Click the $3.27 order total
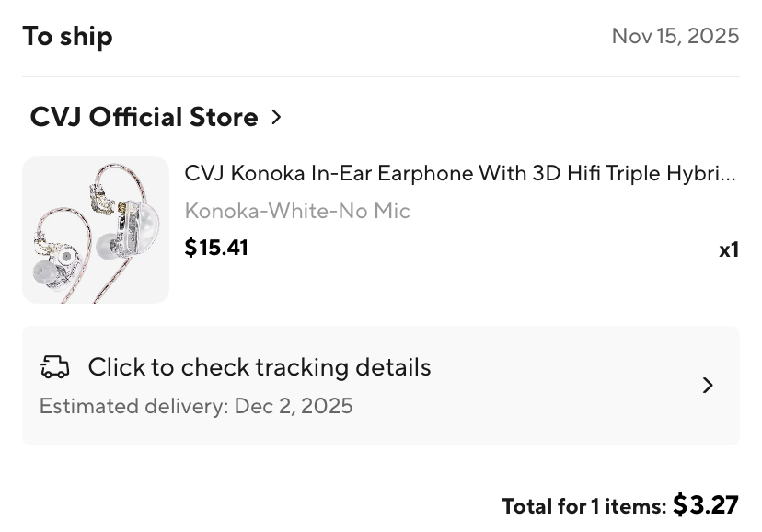762x532 pixels. [706, 505]
